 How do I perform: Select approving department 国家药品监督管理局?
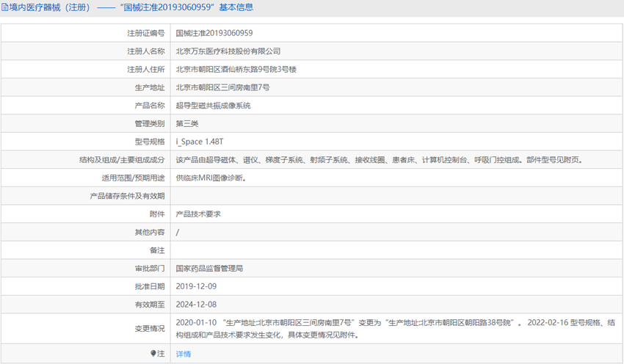209,269
